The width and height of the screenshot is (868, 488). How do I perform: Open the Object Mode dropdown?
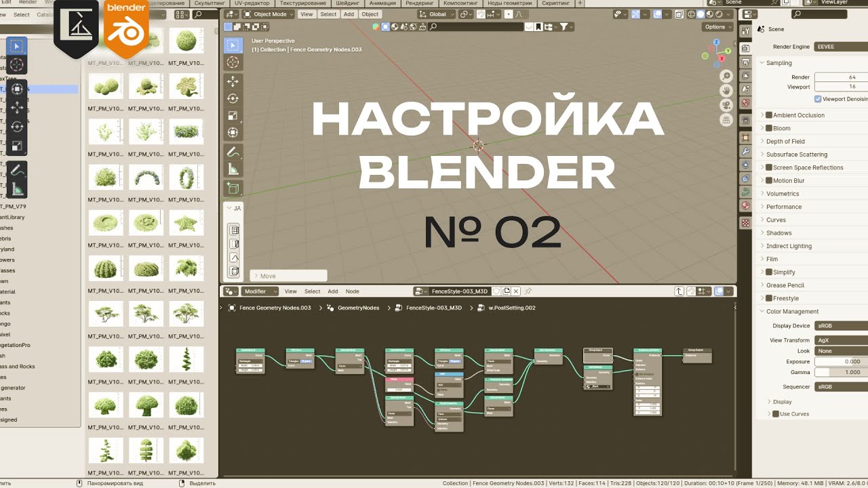tap(269, 14)
